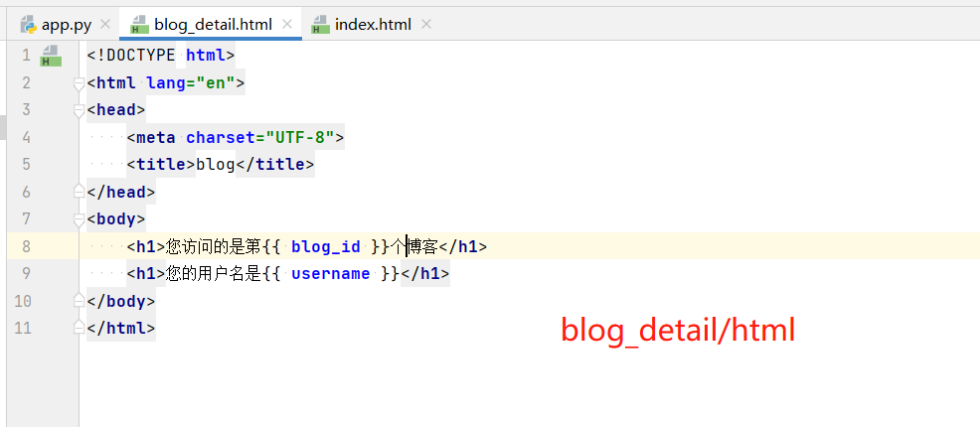
Task: Collapse the body tag fold on line 7
Action: [x=79, y=219]
